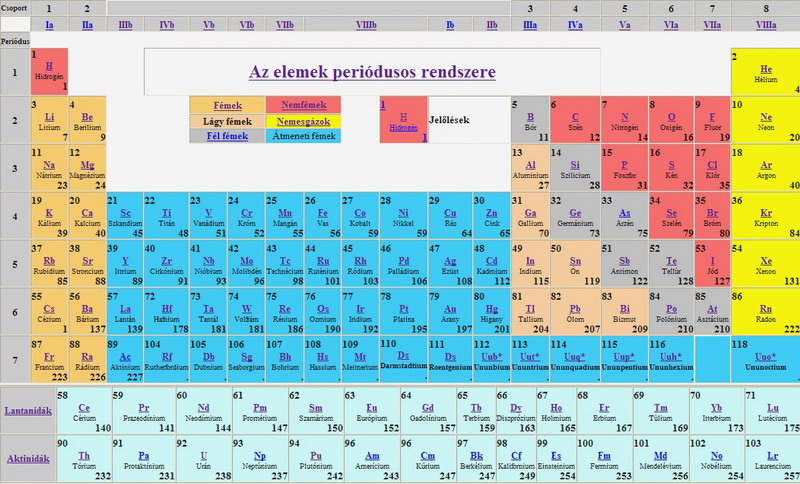
Task: Open the IIa group header link
Action: 87,24
